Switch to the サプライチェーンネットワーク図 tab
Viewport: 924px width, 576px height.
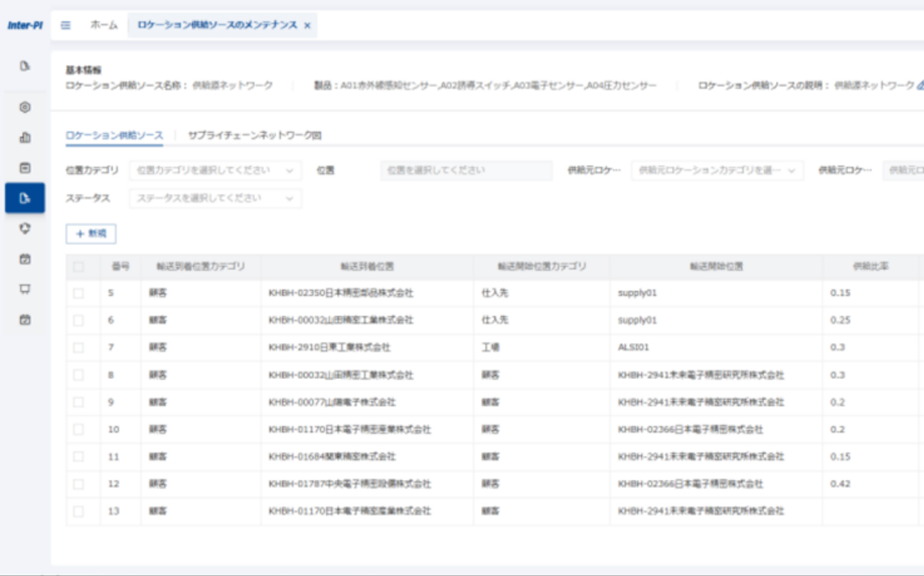click(255, 135)
